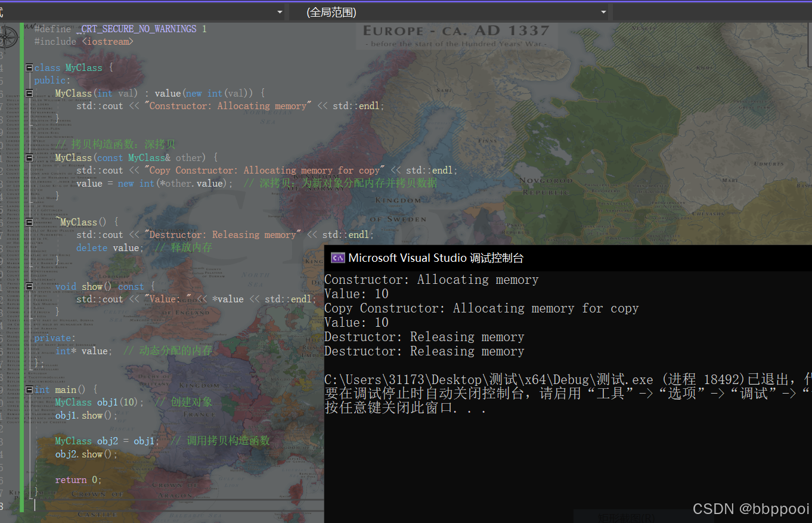Click console output 'Copy Constructor: Allocating memory for copy'

point(482,308)
